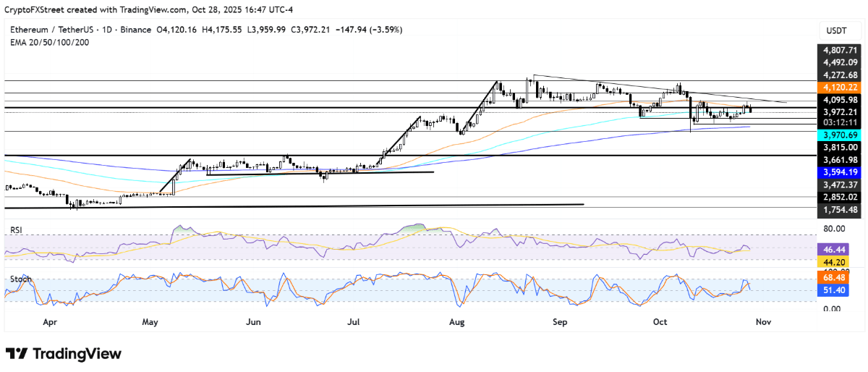Click the orange 4,120.22 EMA price tag
868x372 pixels.
pyautogui.click(x=839, y=87)
